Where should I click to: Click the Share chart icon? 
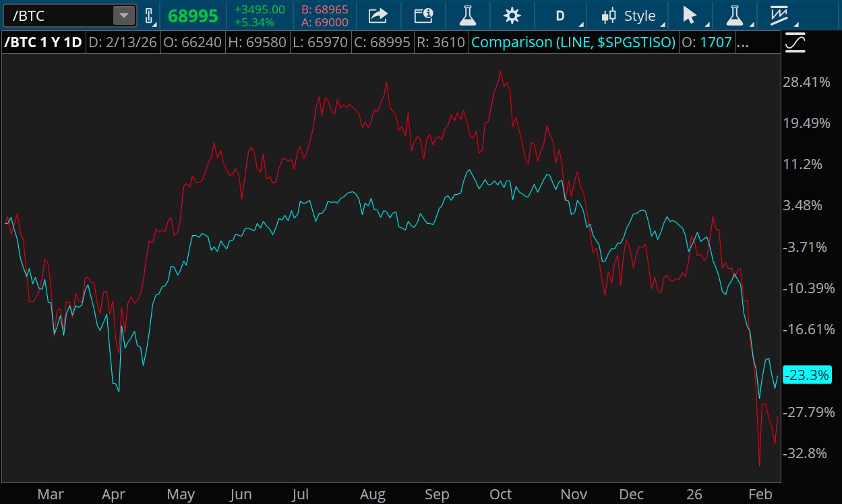378,15
